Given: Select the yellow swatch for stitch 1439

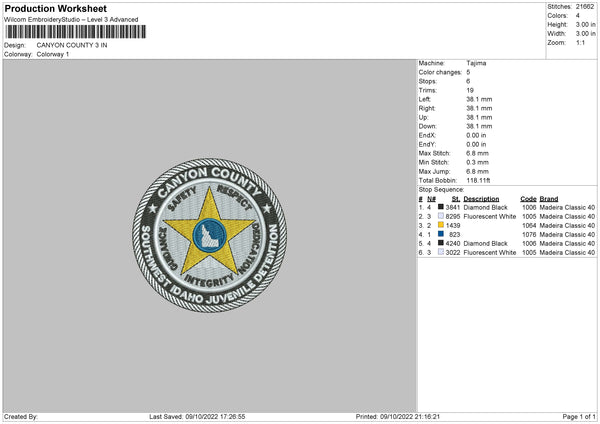Looking at the screenshot, I should click(441, 225).
